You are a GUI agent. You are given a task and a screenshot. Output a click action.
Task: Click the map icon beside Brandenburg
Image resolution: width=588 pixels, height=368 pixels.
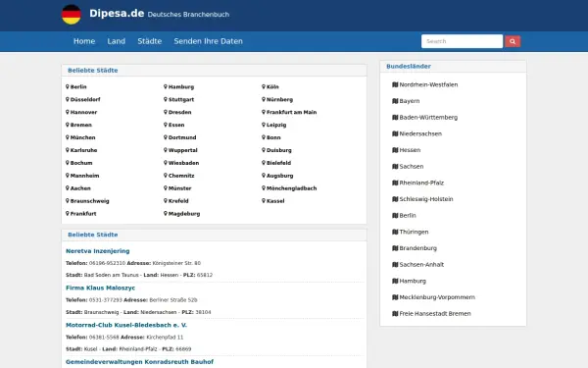pyautogui.click(x=395, y=248)
